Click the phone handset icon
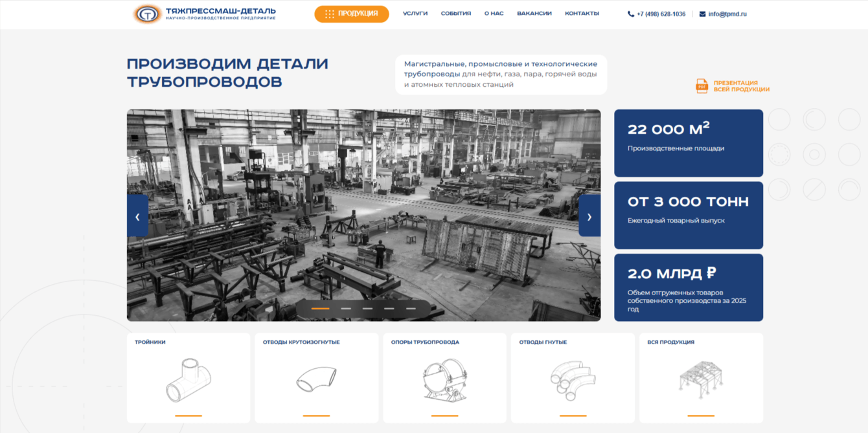Viewport: 868px width, 433px height. coord(631,14)
